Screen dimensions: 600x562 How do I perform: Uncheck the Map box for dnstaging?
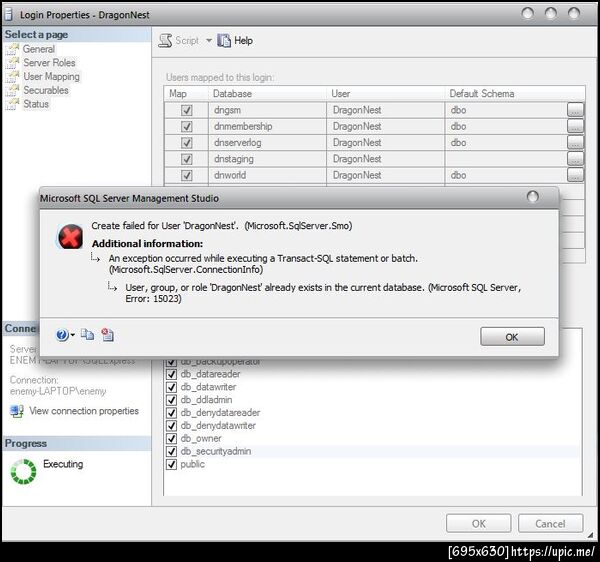[186, 159]
